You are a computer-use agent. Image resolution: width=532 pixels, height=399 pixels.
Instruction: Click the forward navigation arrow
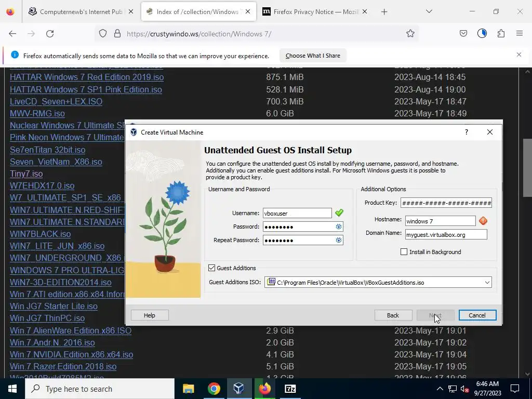pyautogui.click(x=31, y=34)
